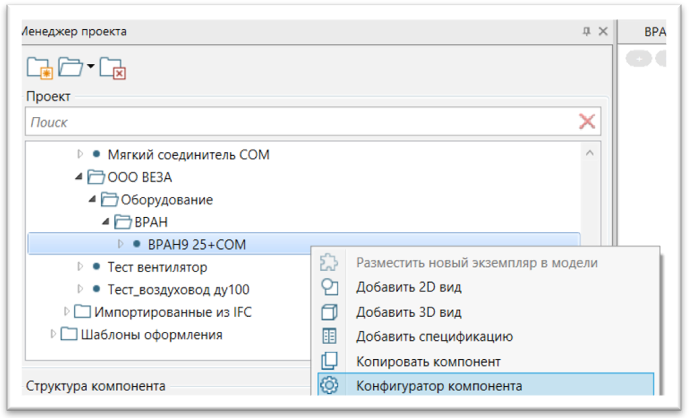Expand the Мягкий соединитель СОМ node
Viewport: 689px width, 418px height.
pyautogui.click(x=81, y=155)
